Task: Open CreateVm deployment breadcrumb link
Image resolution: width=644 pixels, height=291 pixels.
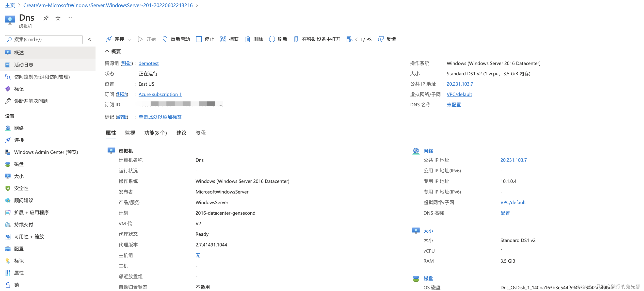Action: click(108, 5)
